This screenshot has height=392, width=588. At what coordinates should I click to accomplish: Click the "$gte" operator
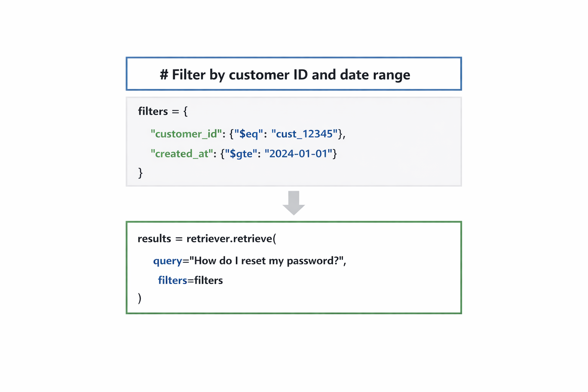click(x=241, y=154)
